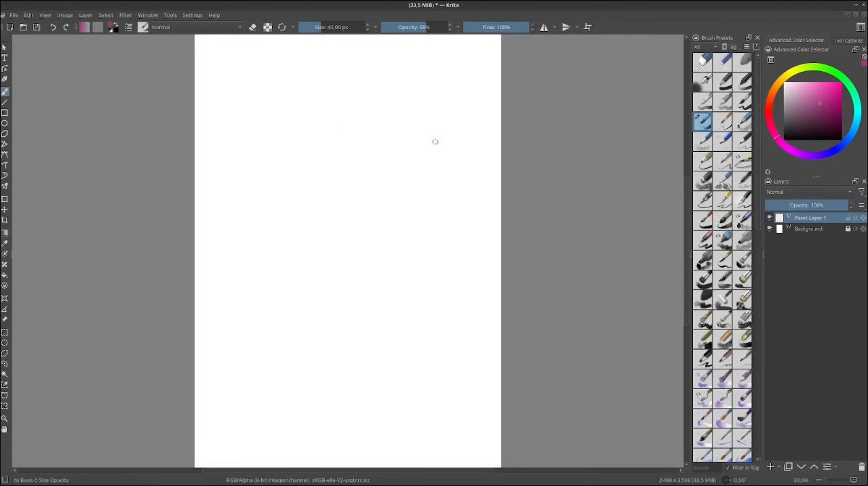Open brush blending mode Normal dropdown
This screenshot has width=868, height=486.
(x=197, y=27)
